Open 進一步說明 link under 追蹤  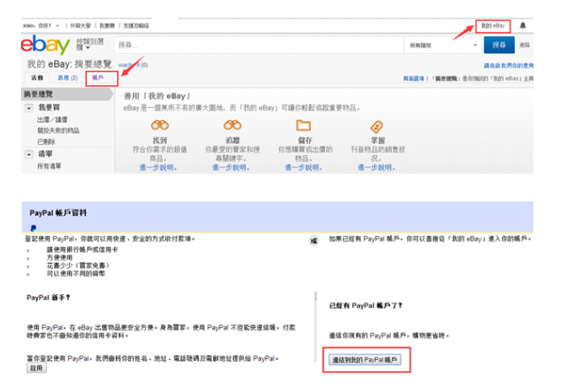point(231,168)
